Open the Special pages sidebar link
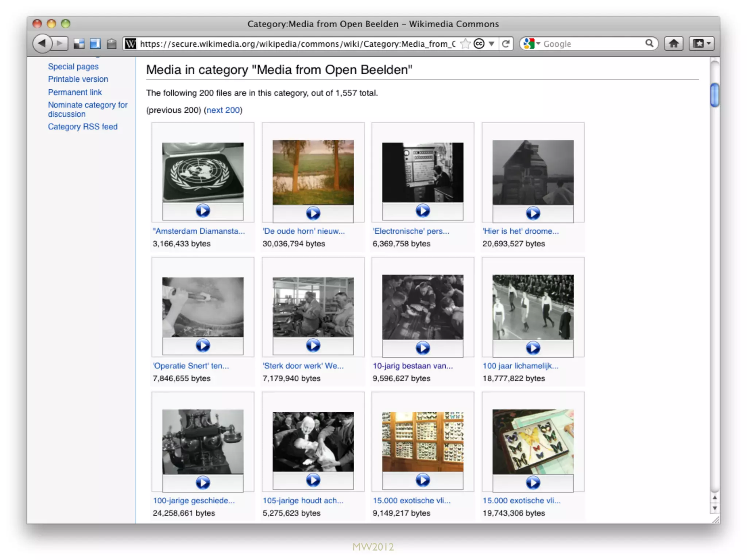This screenshot has width=747, height=560. (73, 67)
